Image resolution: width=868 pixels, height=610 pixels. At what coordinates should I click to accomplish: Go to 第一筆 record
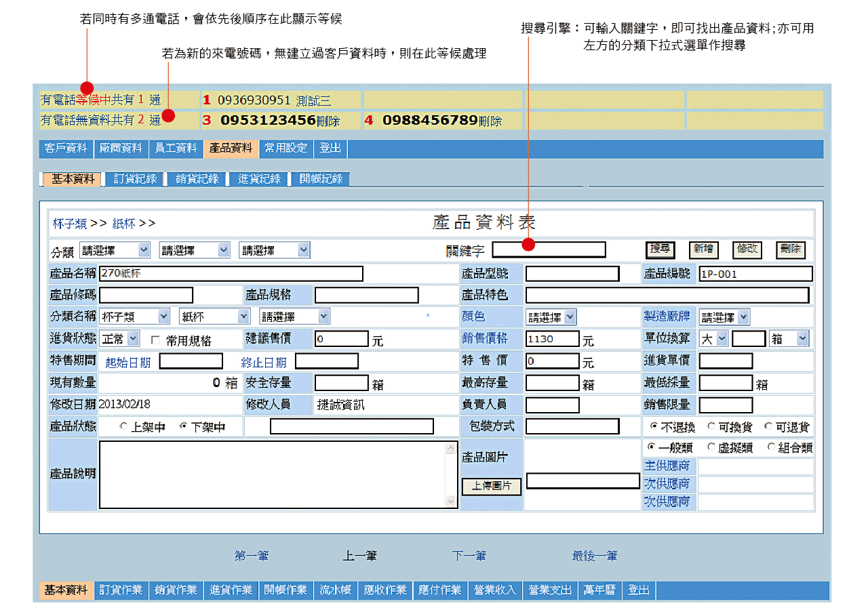click(x=252, y=556)
